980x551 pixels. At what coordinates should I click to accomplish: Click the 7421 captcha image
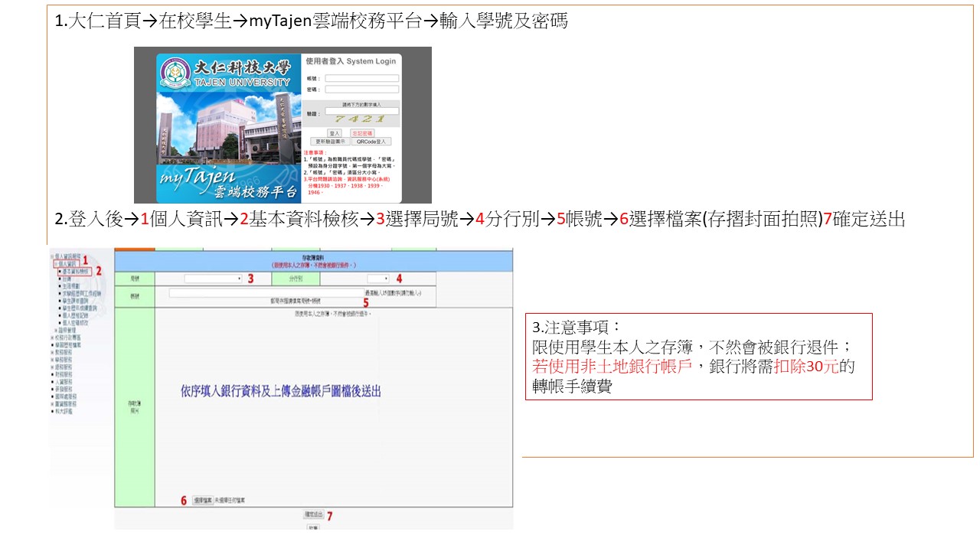[x=360, y=119]
